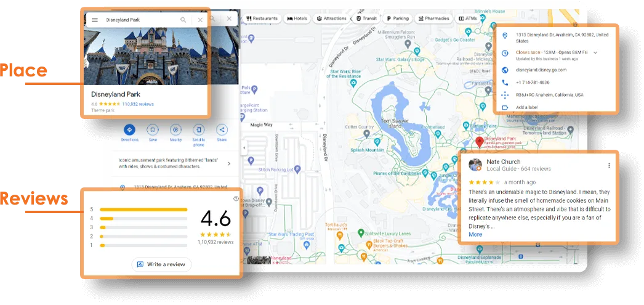Click the Tortilla Jo's restaurant pin
This screenshot has width=644, height=305.
tap(340, 235)
